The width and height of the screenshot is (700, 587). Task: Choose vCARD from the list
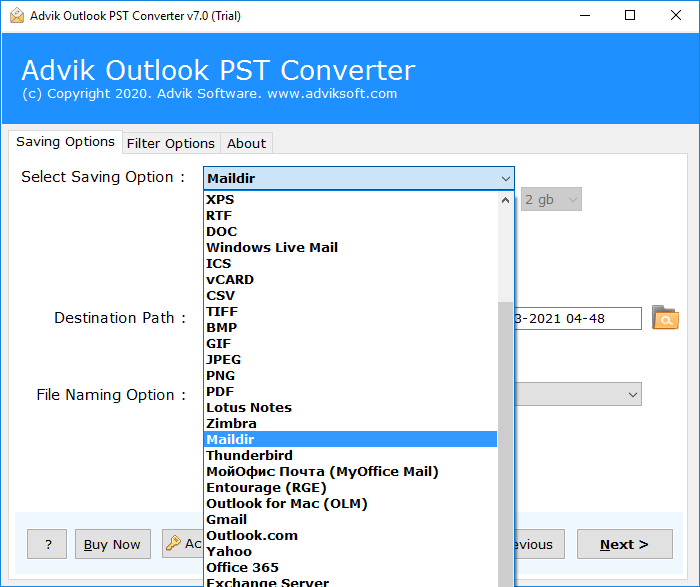tap(350, 280)
